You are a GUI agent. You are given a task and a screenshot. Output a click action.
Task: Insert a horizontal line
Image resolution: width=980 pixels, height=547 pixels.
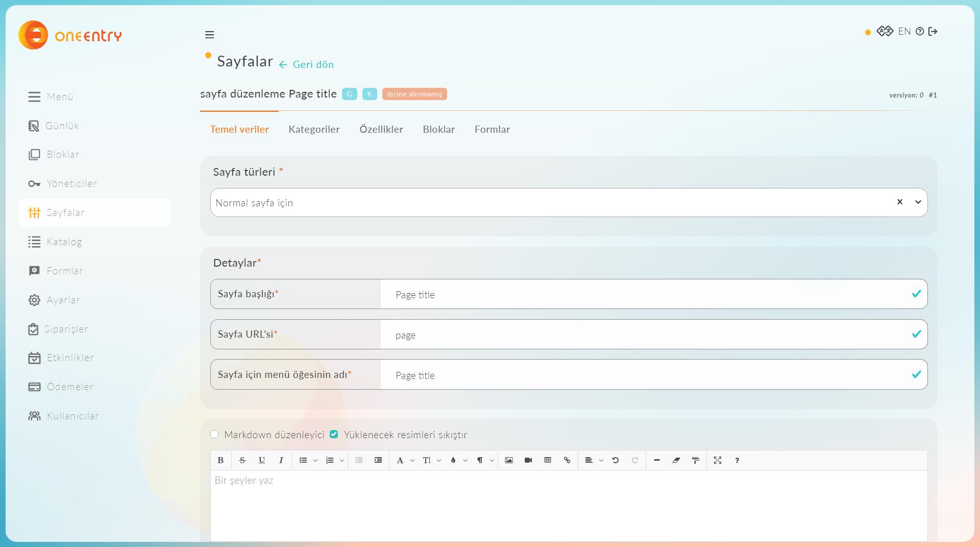[x=657, y=460]
